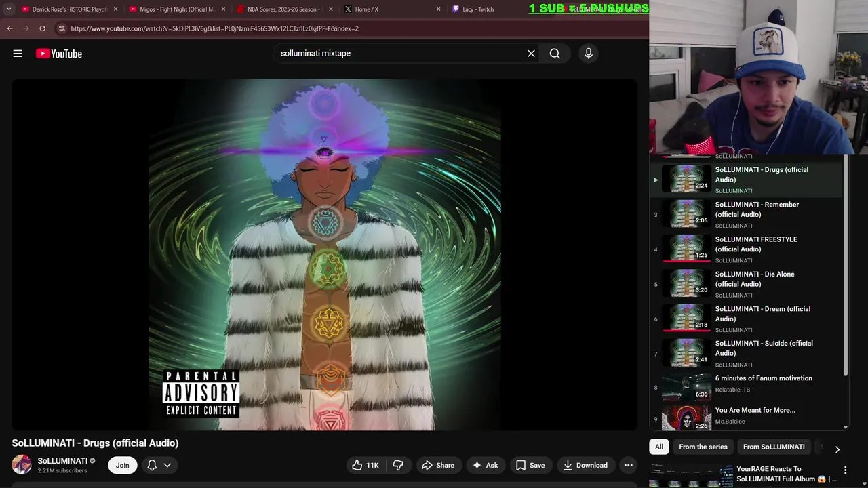Select the From the series chip
The image size is (868, 488).
click(703, 447)
